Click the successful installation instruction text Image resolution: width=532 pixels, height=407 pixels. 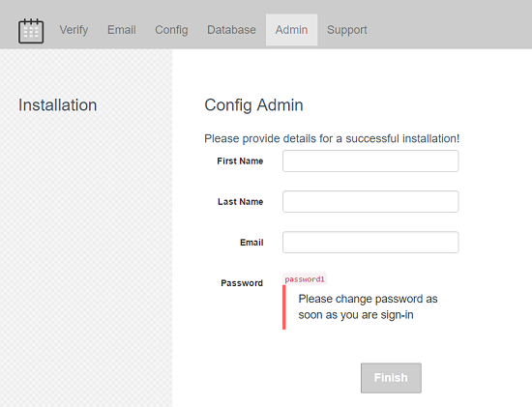coord(332,138)
